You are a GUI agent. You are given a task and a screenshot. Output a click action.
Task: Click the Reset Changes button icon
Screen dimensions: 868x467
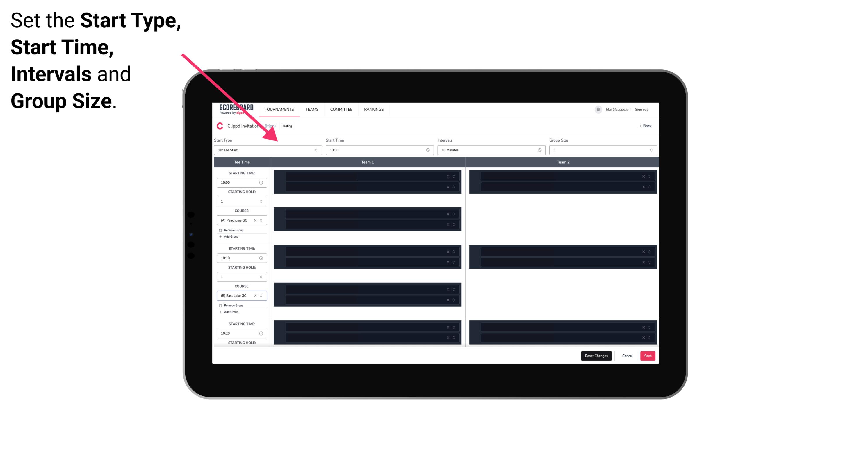[596, 355]
